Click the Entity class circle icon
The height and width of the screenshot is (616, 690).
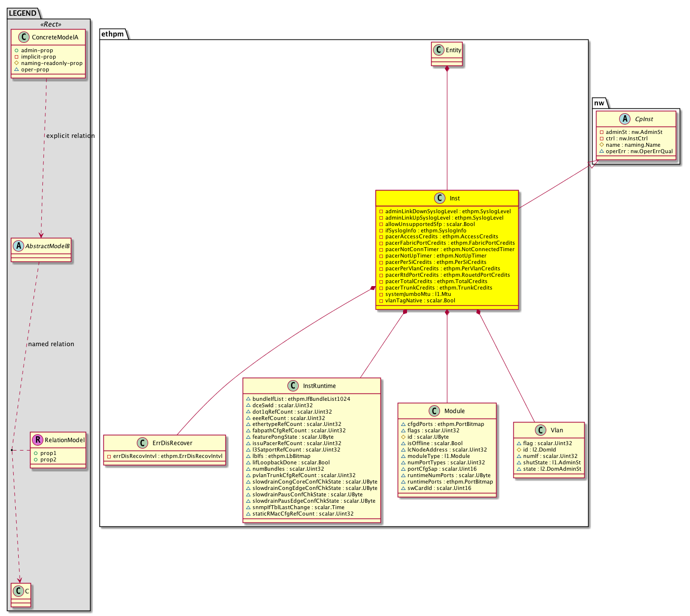(x=439, y=50)
